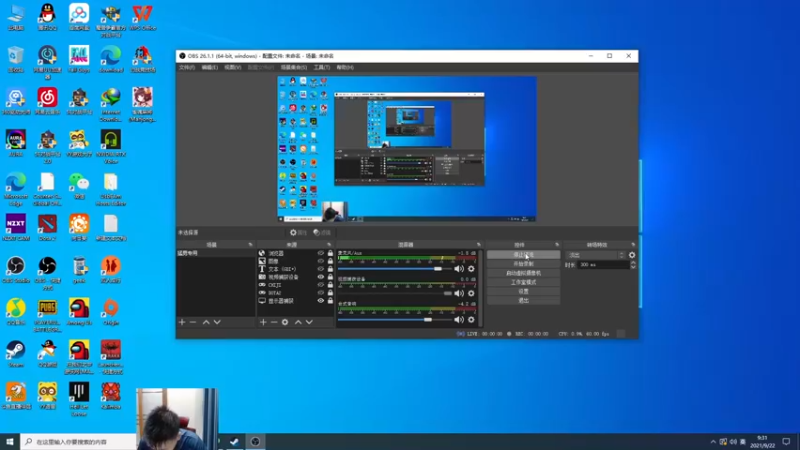Screen dimensions: 800x450
Task: Hide the 显示器捕获 source with eye icon
Action: coord(320,301)
